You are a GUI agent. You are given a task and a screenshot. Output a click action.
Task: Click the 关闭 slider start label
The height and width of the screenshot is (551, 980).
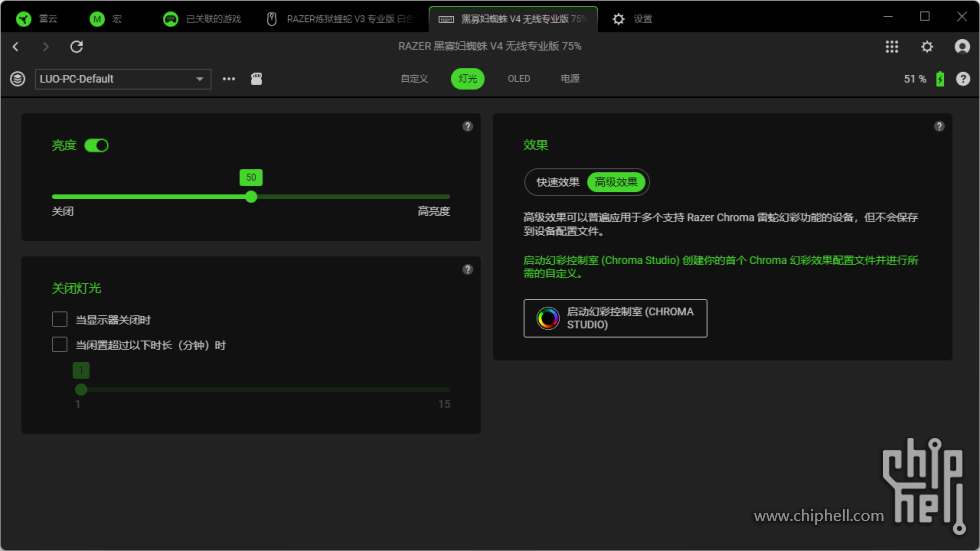[62, 211]
